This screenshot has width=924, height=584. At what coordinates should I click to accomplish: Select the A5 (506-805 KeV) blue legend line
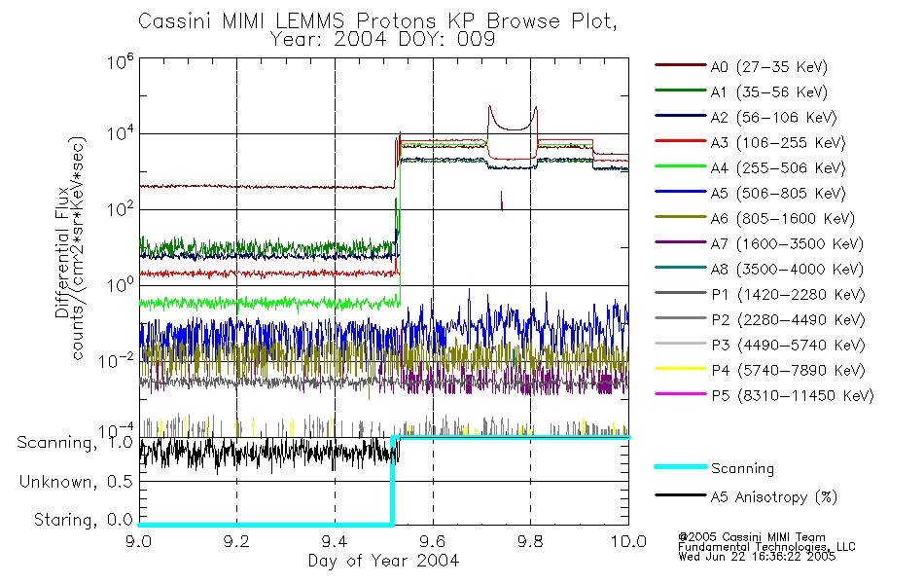point(680,192)
